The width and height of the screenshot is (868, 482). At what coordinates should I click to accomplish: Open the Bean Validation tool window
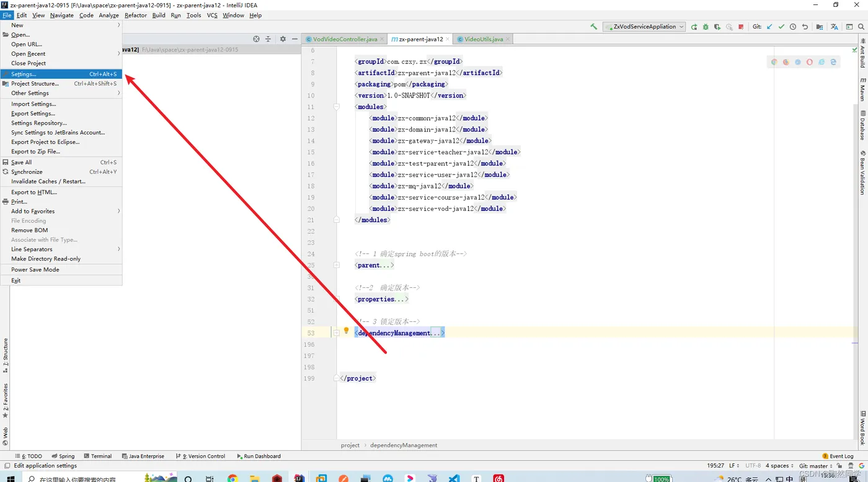[862, 173]
